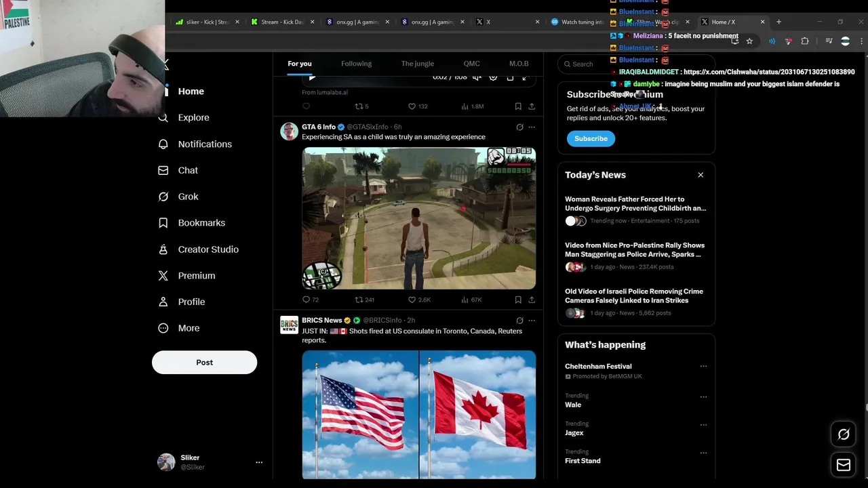Click the Premium X logo icon
This screenshot has height=488, width=868.
pyautogui.click(x=163, y=276)
